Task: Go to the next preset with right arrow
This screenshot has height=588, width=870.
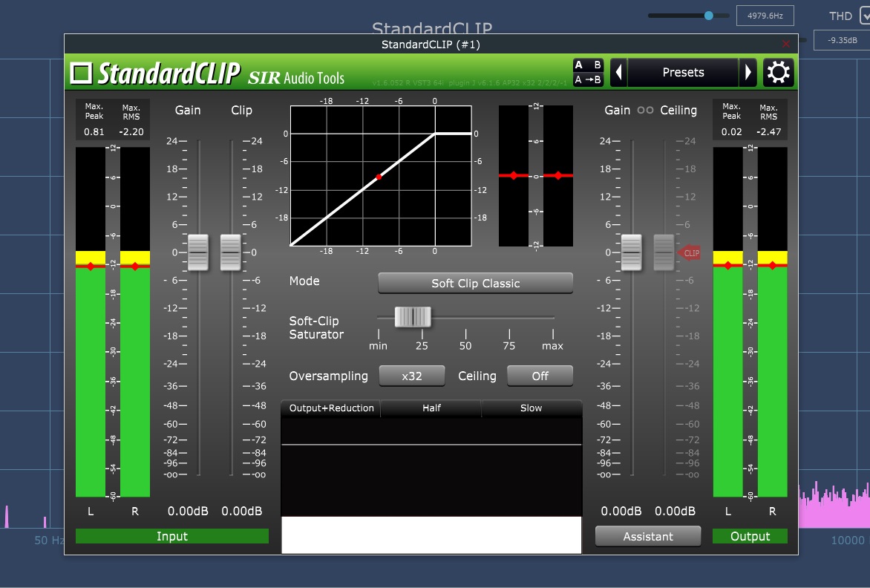Action: [748, 72]
